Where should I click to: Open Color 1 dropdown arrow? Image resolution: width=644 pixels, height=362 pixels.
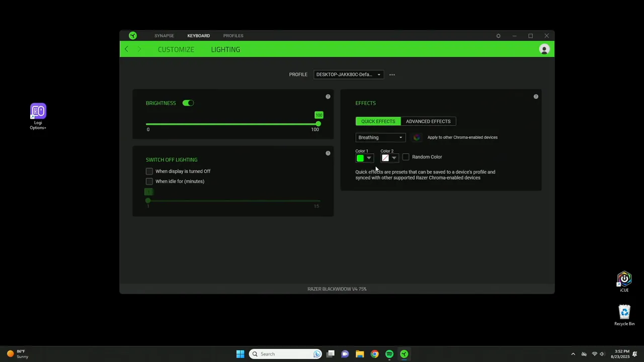369,158
